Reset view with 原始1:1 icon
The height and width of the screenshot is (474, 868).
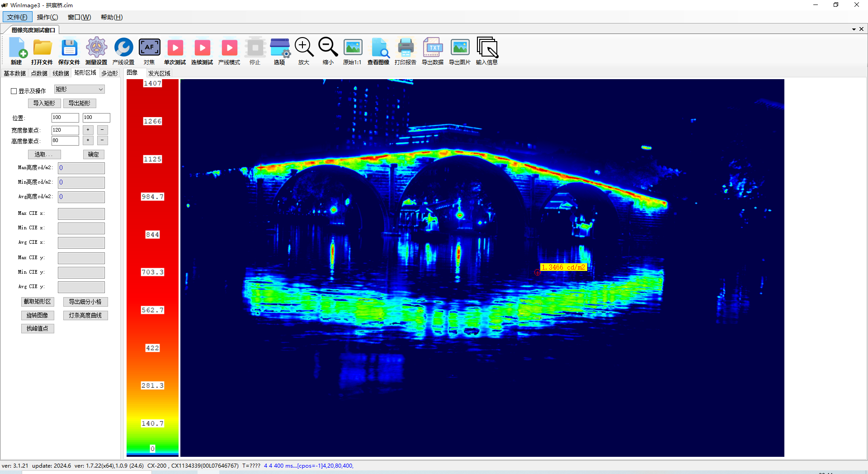tap(352, 51)
